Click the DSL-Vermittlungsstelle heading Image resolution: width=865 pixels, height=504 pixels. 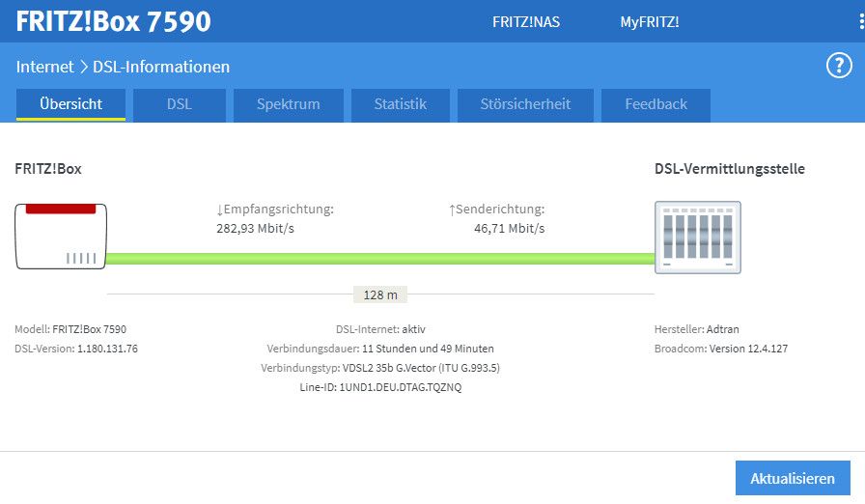click(x=729, y=169)
